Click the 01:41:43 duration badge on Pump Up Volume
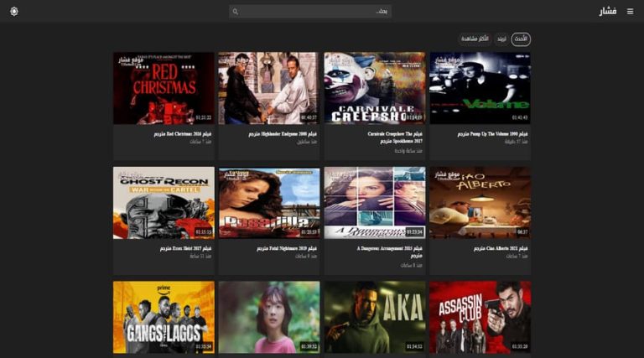Screen dimensions: 644x358 [520, 117]
